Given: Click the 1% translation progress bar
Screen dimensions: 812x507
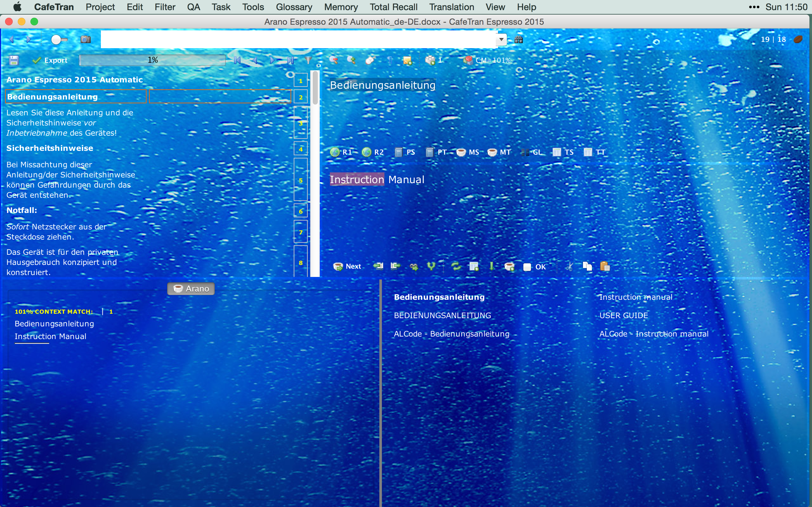Looking at the screenshot, I should coord(153,60).
